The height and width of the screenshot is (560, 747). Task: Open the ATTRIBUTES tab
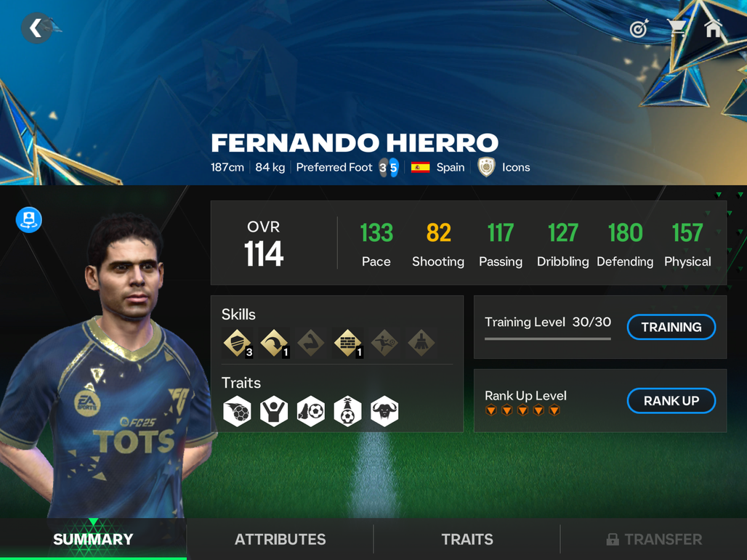(x=280, y=539)
